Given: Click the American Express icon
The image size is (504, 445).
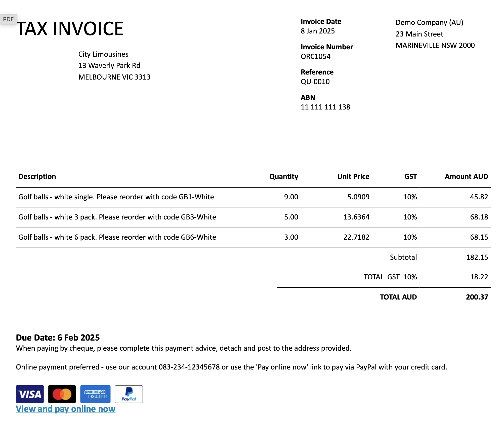Looking at the screenshot, I should click(x=95, y=394).
